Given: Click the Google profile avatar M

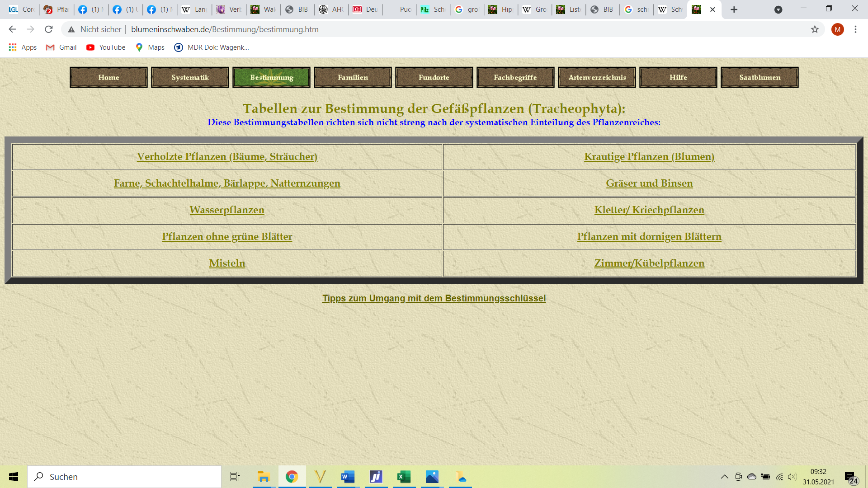Looking at the screenshot, I should (x=837, y=29).
